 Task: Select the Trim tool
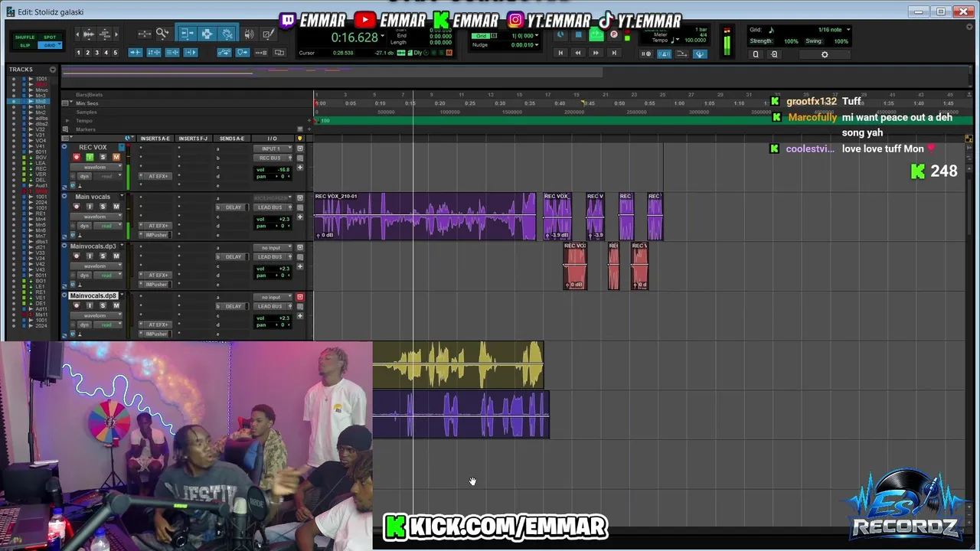tap(187, 34)
